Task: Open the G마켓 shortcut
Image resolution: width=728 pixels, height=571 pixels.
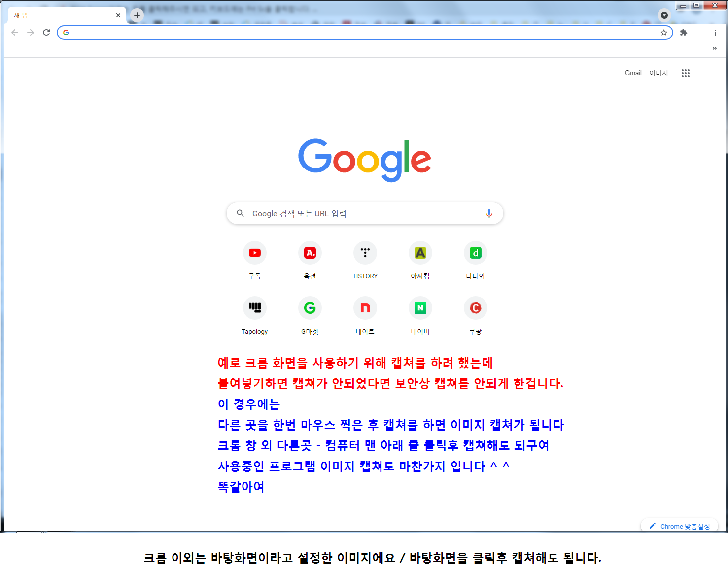Action: pyautogui.click(x=310, y=316)
